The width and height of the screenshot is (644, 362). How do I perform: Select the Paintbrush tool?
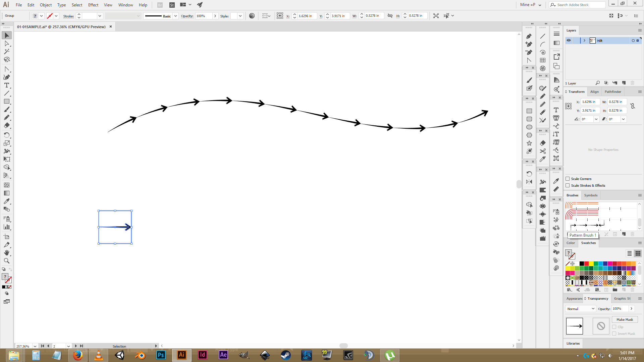click(x=6, y=110)
